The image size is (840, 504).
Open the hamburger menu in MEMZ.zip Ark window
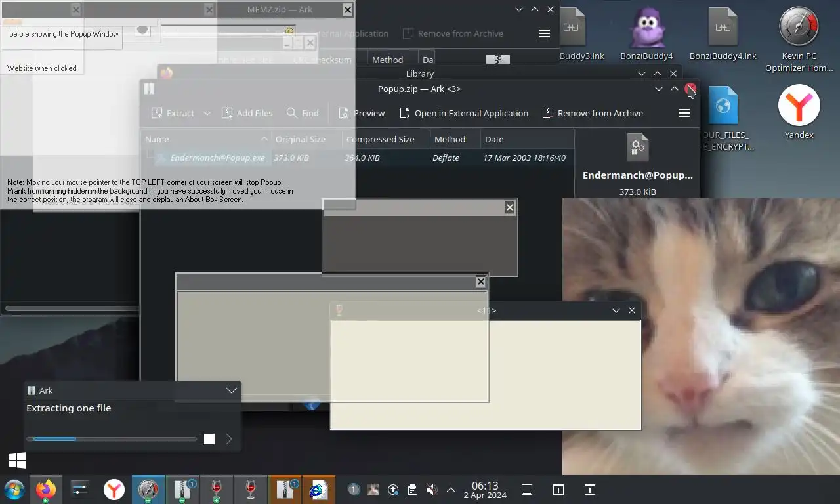[x=545, y=33]
